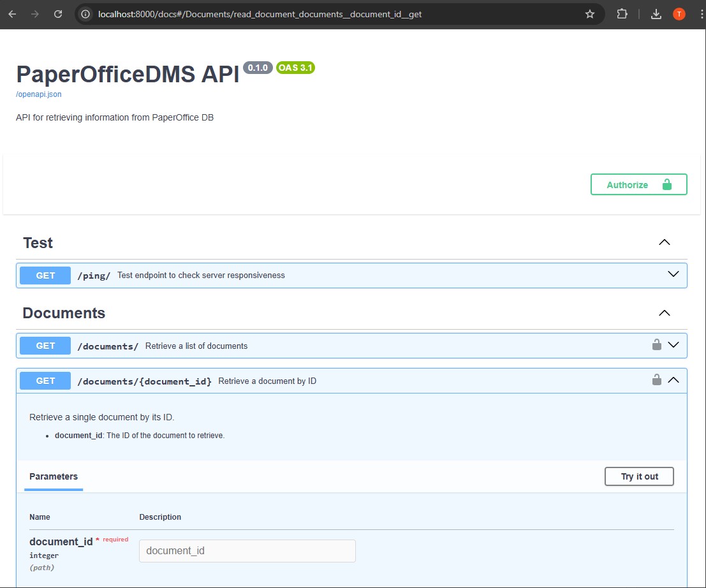
Task: Click the 'API for retrieving information' description
Action: pyautogui.click(x=115, y=117)
